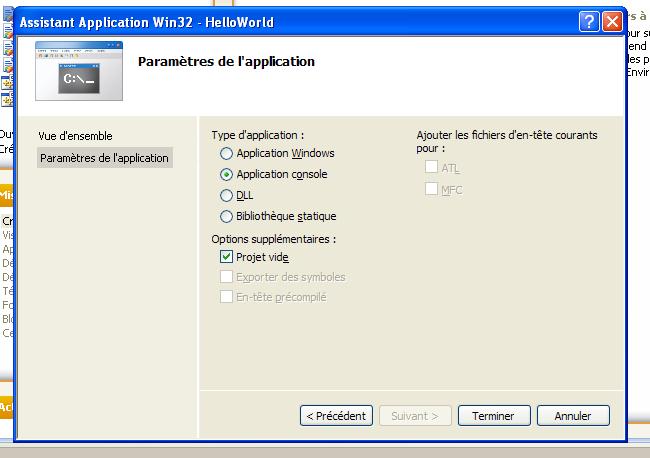Cancel the wizard with Annuler
This screenshot has width=650, height=458.
[573, 415]
